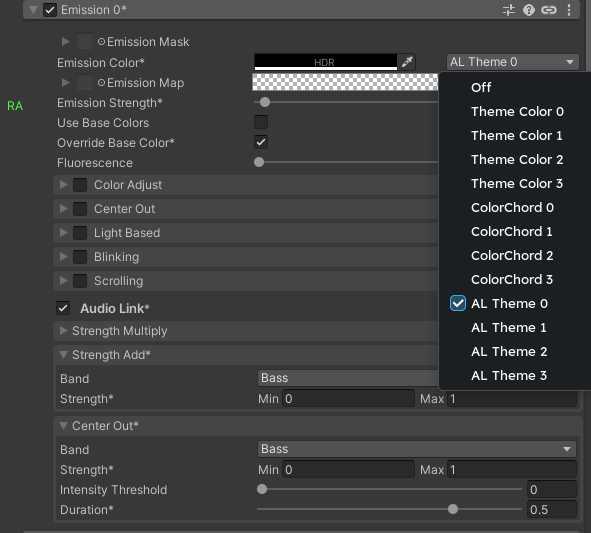Viewport: 591px width, 533px height.
Task: Enable the Use Base Colors checkbox
Action: (260, 122)
